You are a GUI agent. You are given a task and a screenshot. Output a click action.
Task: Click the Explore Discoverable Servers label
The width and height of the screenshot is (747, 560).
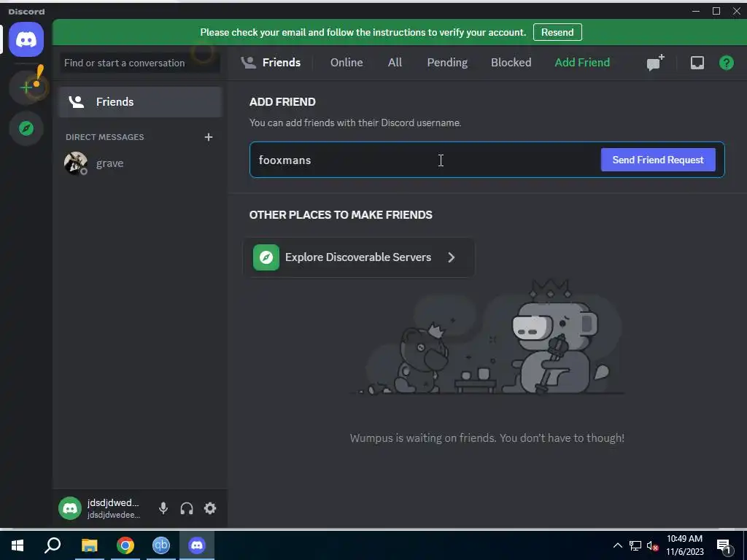[357, 257]
